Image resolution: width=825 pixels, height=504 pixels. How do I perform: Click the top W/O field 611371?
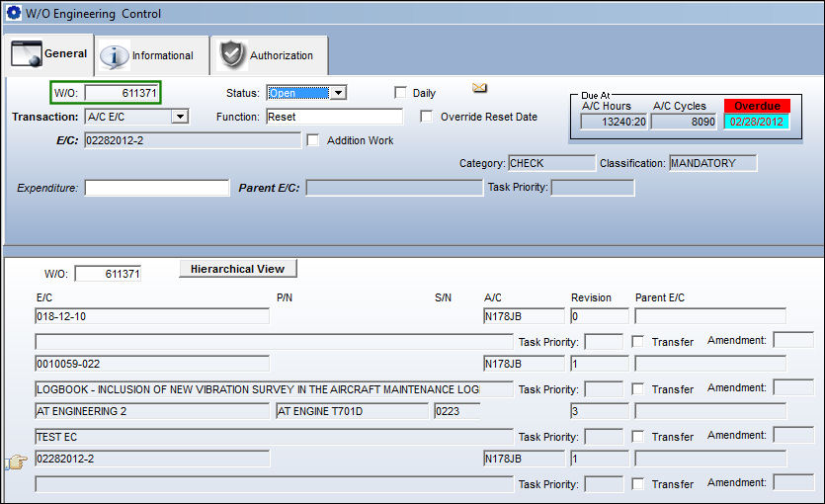(122, 93)
